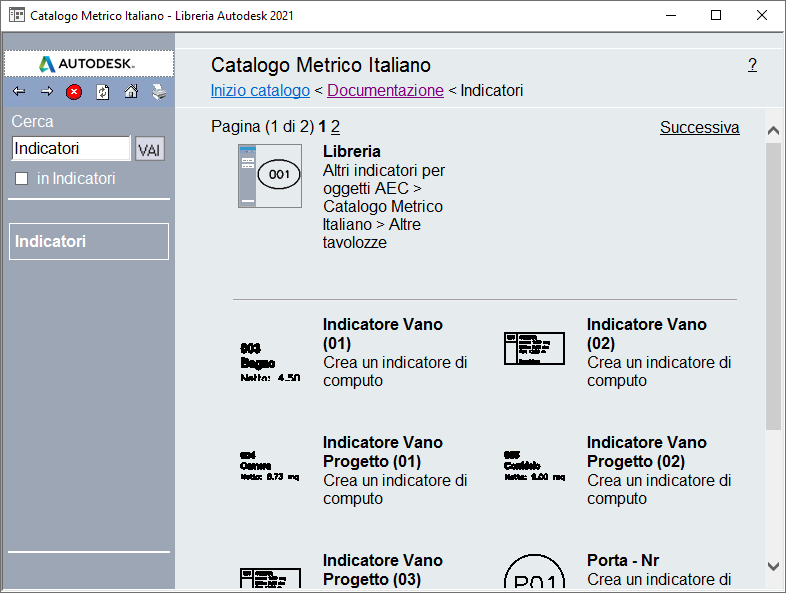Follow the Documentazione breadcrumb link
786x593 pixels.
[385, 91]
